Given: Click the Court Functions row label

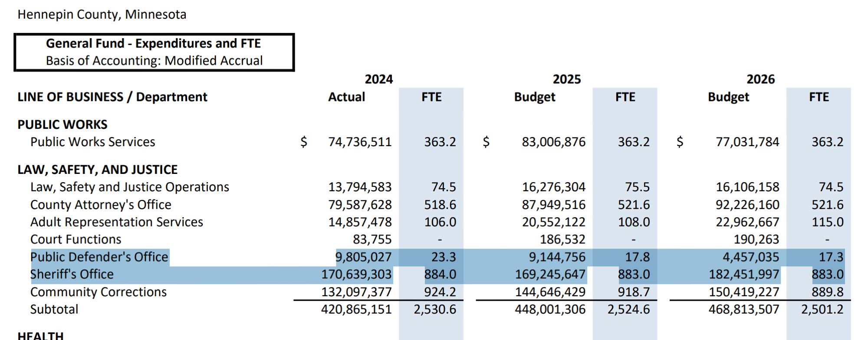Looking at the screenshot, I should coord(76,239).
